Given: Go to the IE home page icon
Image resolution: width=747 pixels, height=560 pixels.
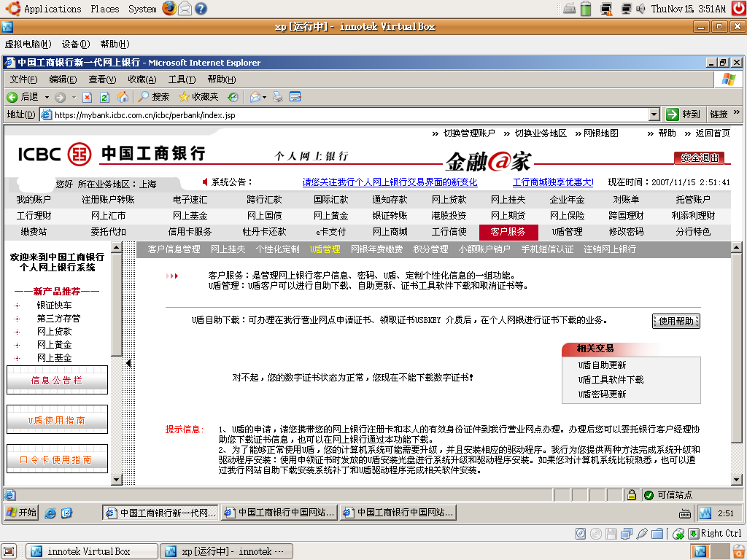Looking at the screenshot, I should [x=123, y=97].
